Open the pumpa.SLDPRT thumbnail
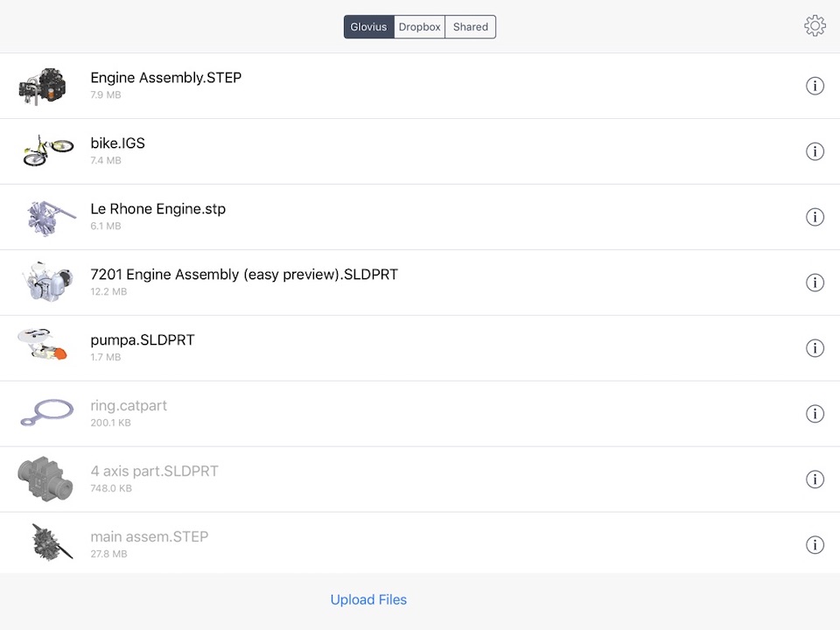Viewport: 840px width, 630px height. (x=42, y=344)
